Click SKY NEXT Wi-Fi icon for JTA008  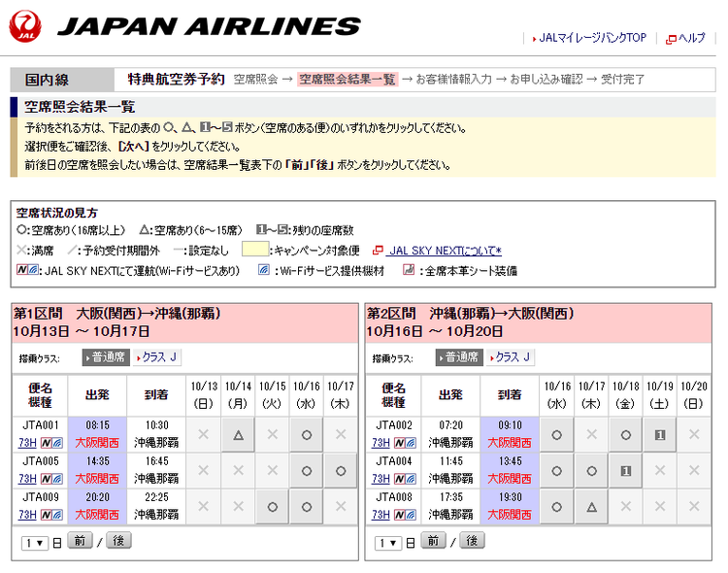point(405,515)
